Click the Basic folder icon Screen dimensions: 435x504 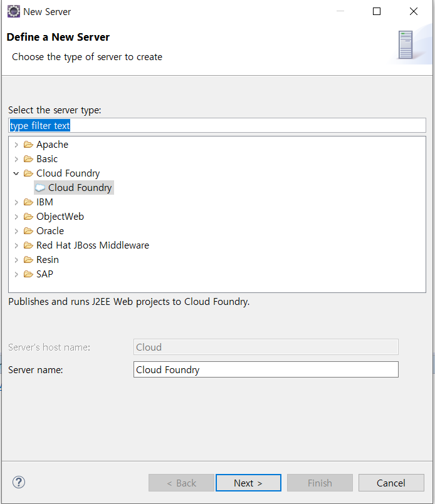28,159
